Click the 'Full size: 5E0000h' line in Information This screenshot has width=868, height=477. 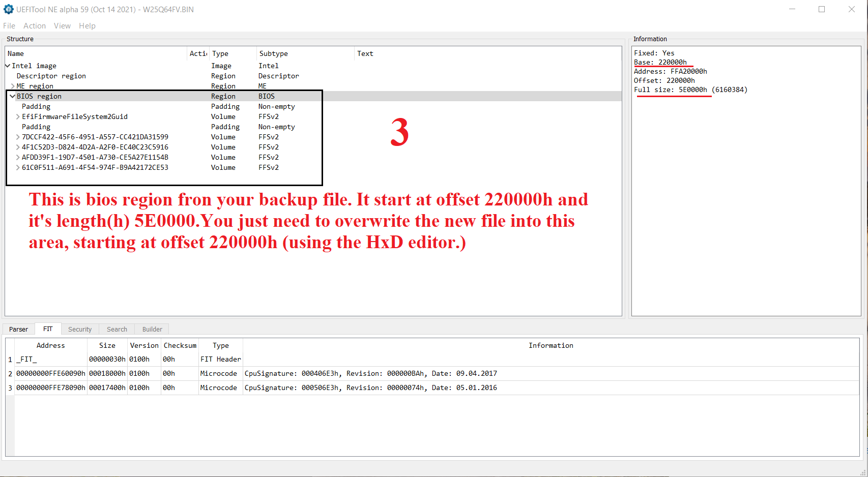(x=690, y=90)
